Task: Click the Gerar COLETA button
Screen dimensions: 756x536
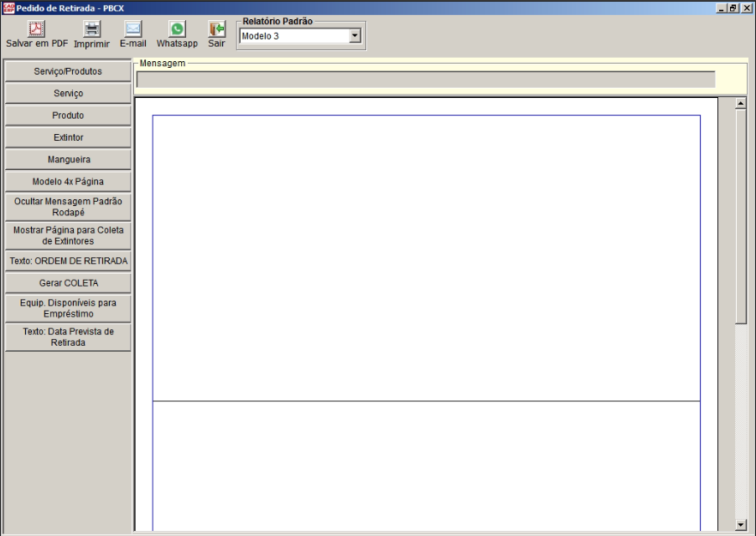Action: pyautogui.click(x=68, y=283)
